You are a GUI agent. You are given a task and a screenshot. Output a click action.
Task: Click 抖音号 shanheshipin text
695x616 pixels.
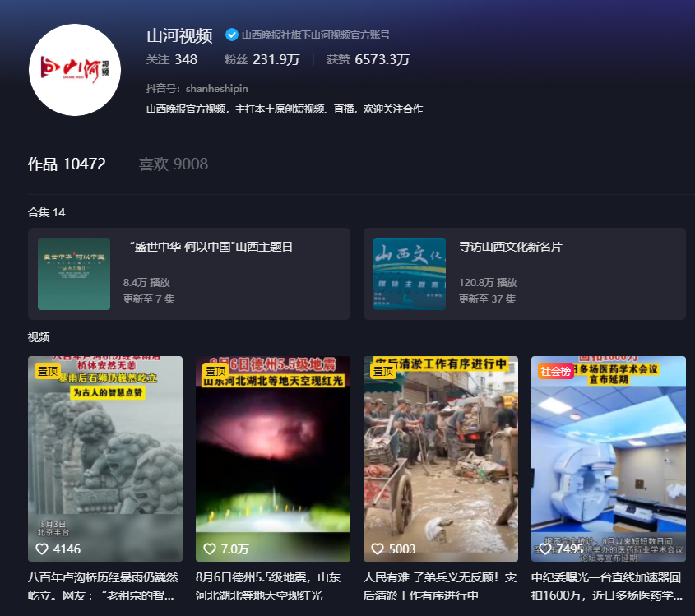click(x=197, y=89)
